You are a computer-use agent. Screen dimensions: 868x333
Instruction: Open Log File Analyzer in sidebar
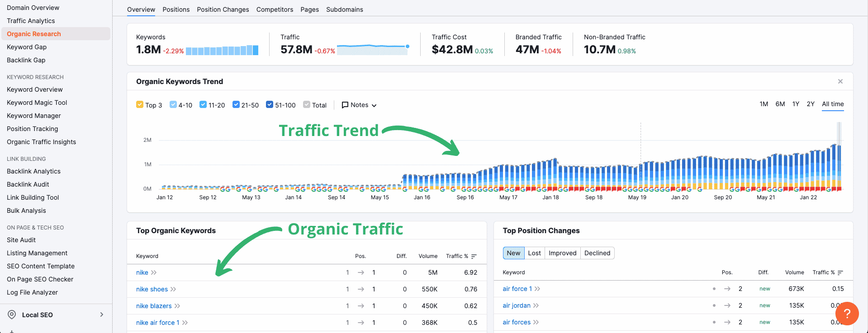pos(33,292)
